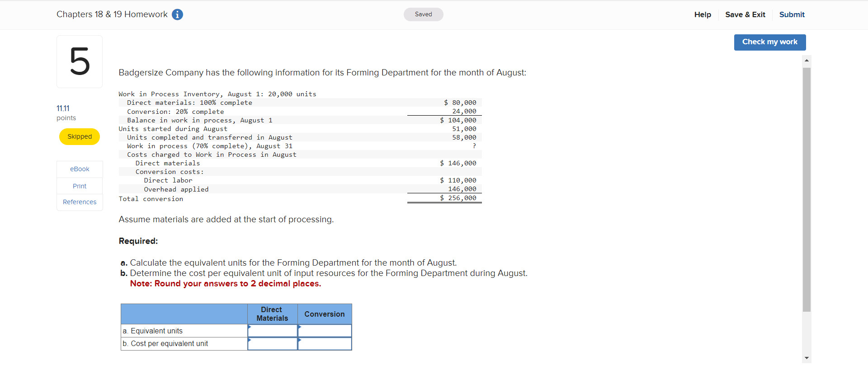Click the info icon beside homework title
Image resolution: width=868 pixels, height=365 pixels.
(178, 14)
